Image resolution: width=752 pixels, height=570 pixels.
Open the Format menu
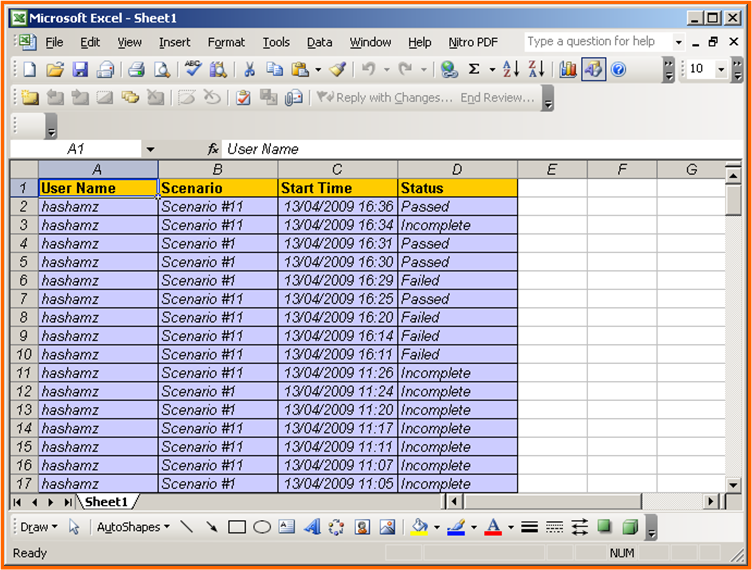tap(226, 42)
